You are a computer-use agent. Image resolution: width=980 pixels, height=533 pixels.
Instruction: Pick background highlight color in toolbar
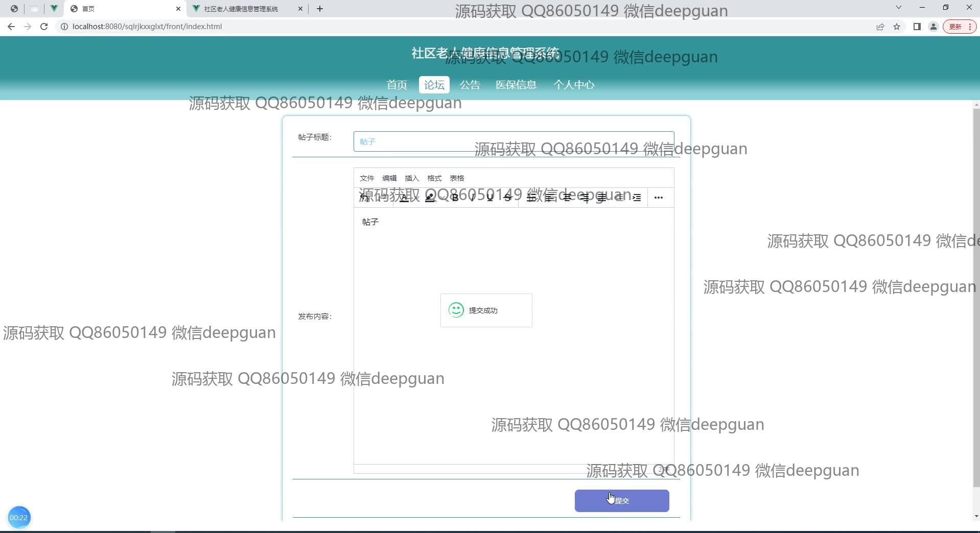[x=430, y=198]
